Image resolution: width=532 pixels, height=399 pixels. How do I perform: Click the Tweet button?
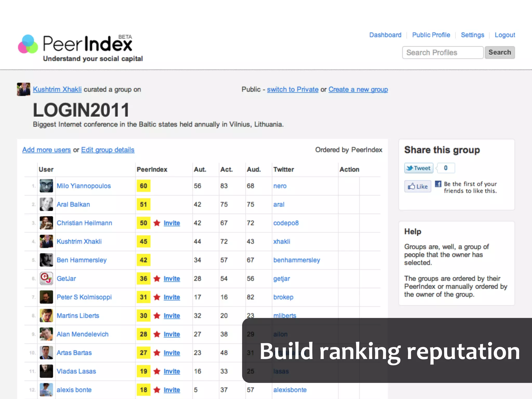(x=419, y=168)
